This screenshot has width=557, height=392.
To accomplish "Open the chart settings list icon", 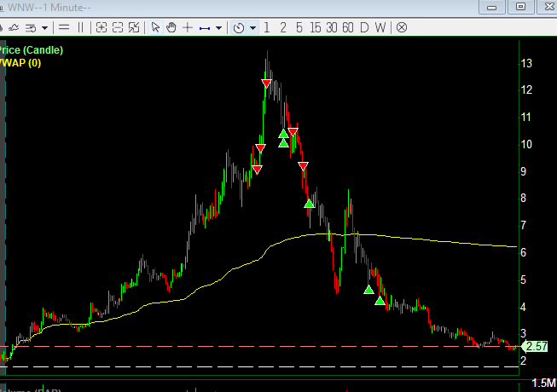I will tap(31, 27).
